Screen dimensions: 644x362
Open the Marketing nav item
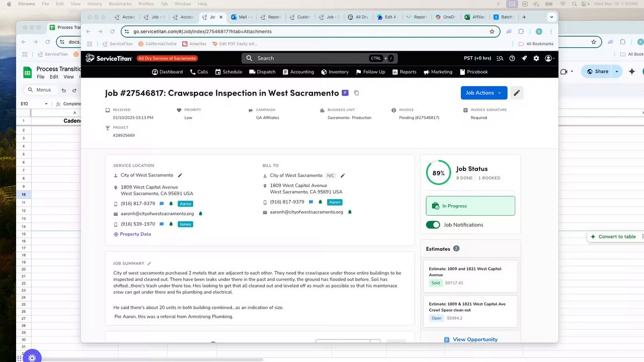click(x=438, y=72)
